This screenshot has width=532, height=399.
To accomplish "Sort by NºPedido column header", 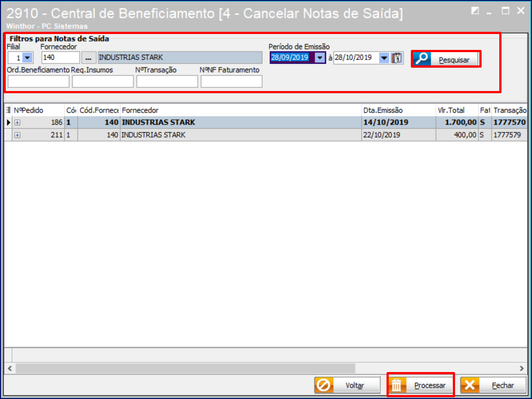I will tap(38, 110).
